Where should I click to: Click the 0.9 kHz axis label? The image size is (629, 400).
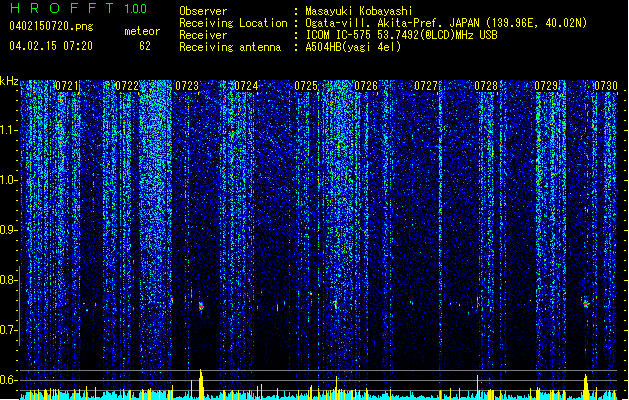[x=9, y=230]
